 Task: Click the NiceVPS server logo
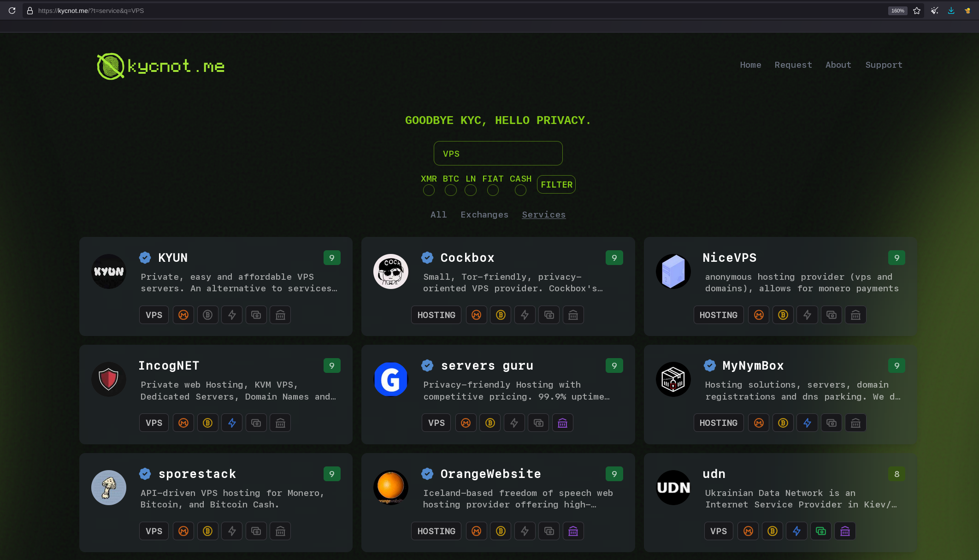(x=673, y=271)
